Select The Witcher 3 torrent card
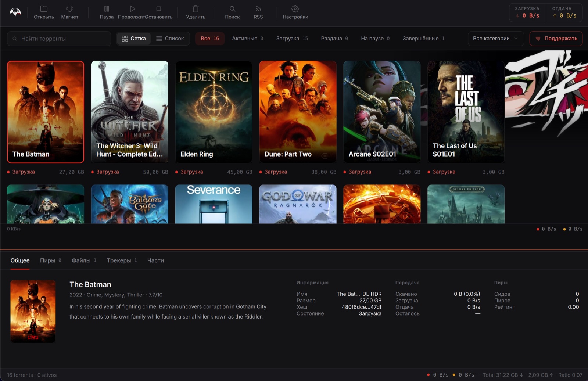 click(130, 112)
